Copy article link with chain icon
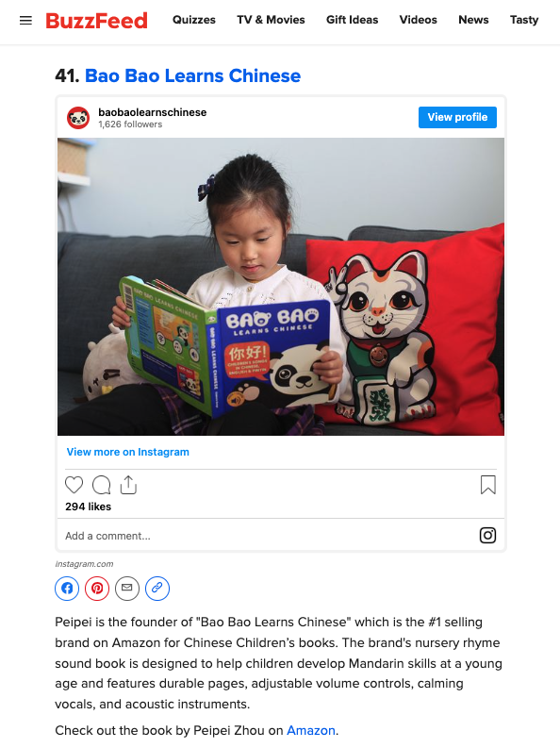This screenshot has width=560, height=748. (157, 589)
